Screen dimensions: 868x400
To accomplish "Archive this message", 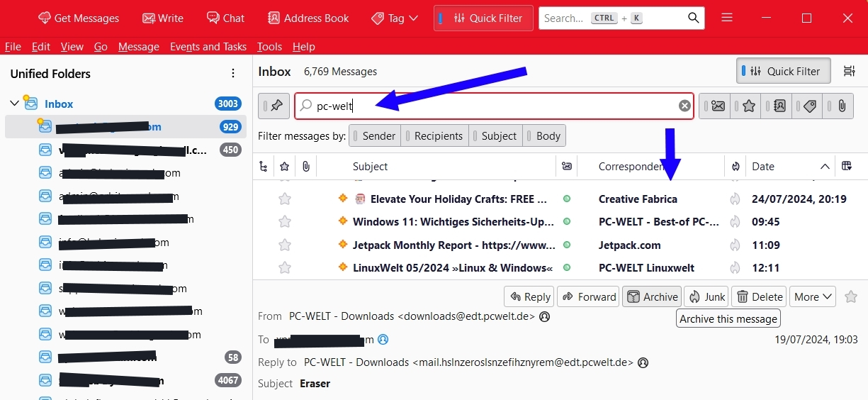I will (652, 297).
